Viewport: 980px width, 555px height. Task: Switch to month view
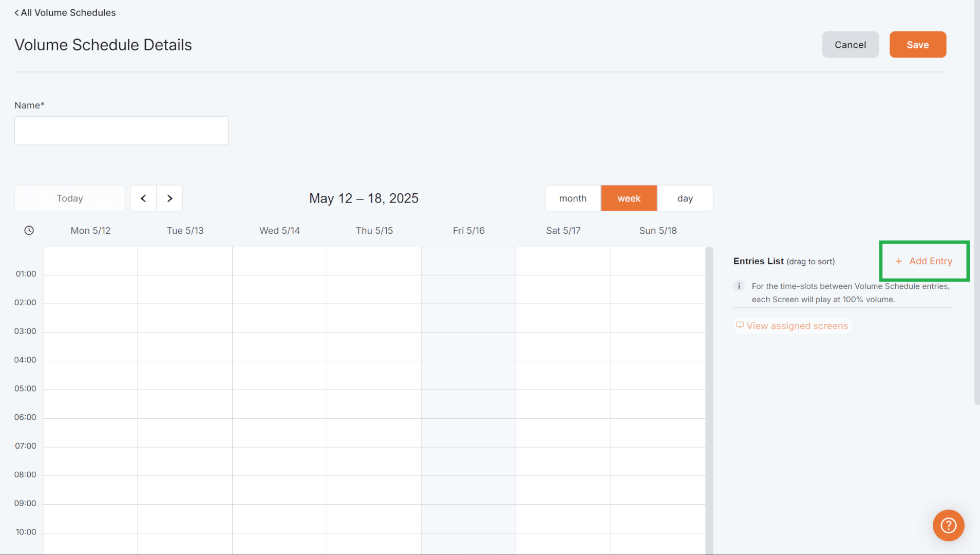573,198
